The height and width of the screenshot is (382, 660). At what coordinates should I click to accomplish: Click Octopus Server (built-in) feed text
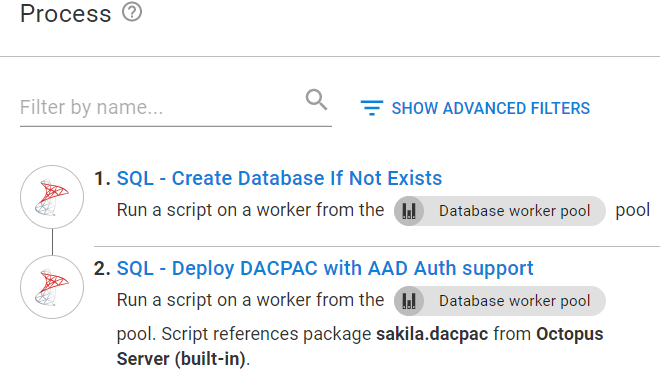coord(360,347)
